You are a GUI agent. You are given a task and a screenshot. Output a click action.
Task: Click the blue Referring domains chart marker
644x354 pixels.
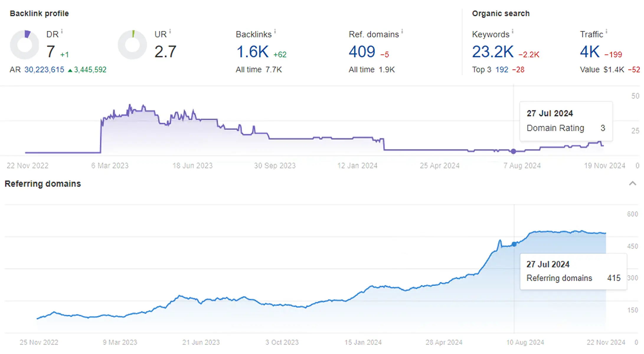click(x=514, y=244)
